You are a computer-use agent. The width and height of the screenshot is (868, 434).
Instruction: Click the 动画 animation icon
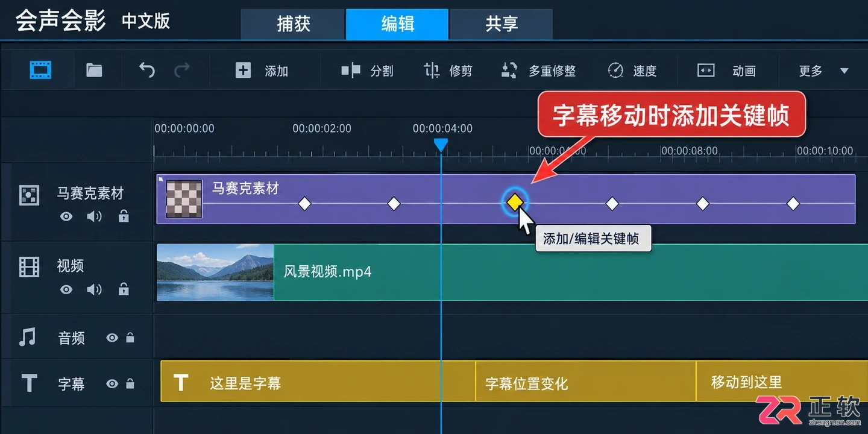point(706,71)
